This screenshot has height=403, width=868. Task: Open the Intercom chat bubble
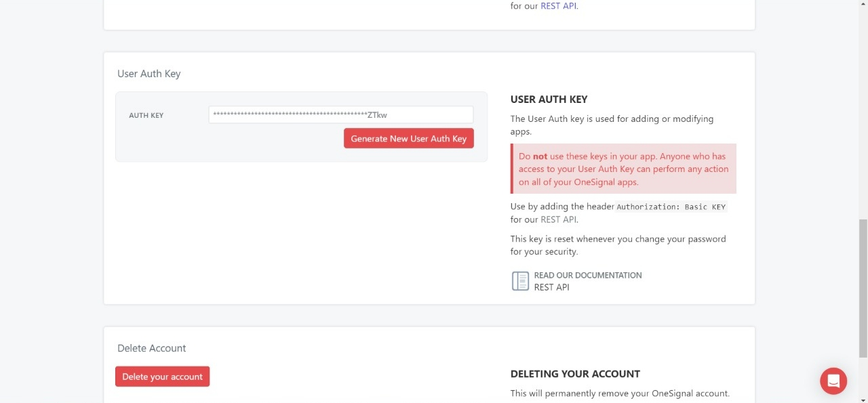pos(833,381)
